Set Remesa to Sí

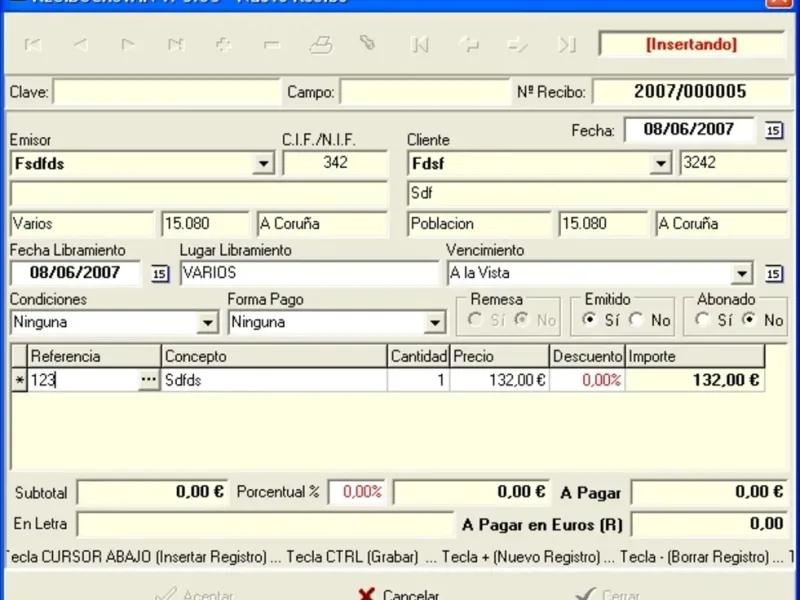click(475, 320)
